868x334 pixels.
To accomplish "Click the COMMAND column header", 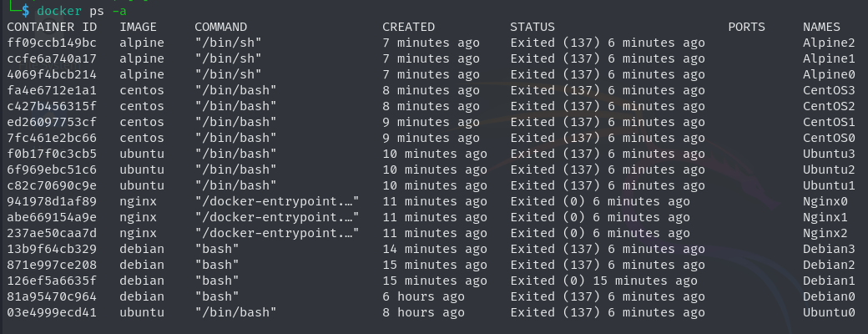I will (221, 27).
